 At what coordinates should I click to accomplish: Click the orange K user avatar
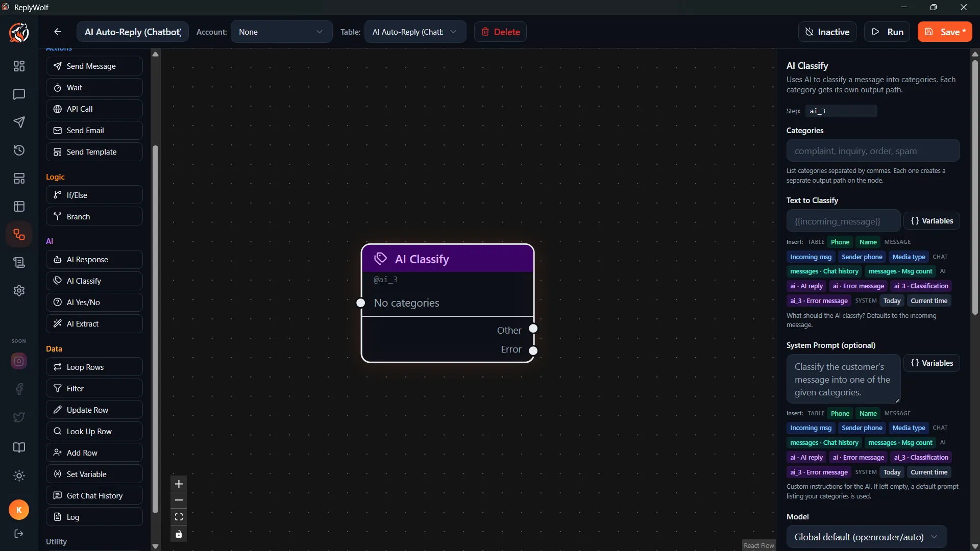19,510
